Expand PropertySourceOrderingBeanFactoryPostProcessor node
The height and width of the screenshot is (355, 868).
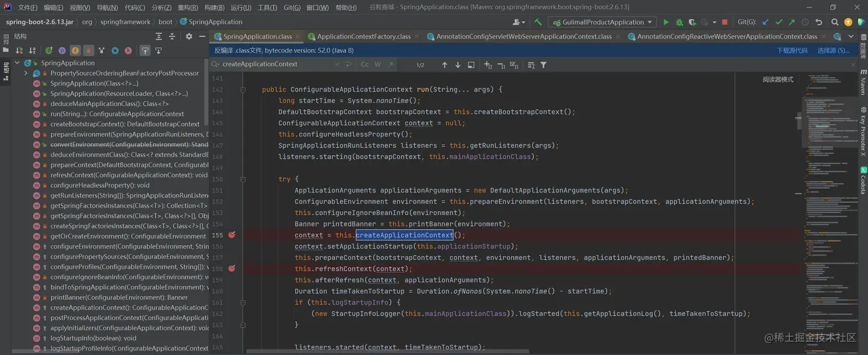(x=26, y=73)
